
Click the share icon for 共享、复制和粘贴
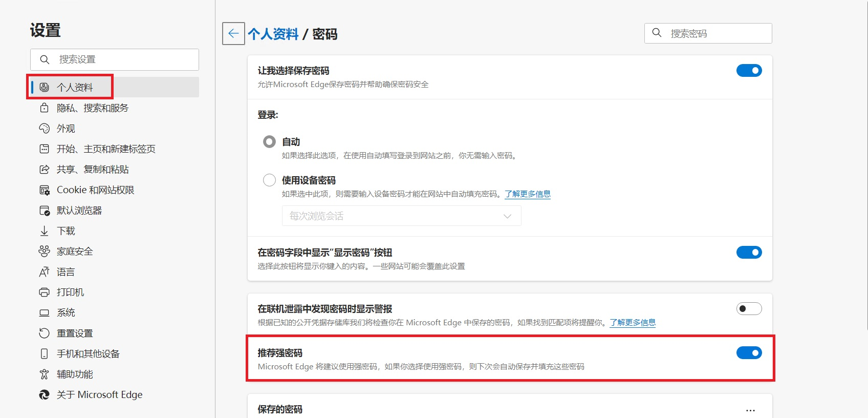click(45, 169)
